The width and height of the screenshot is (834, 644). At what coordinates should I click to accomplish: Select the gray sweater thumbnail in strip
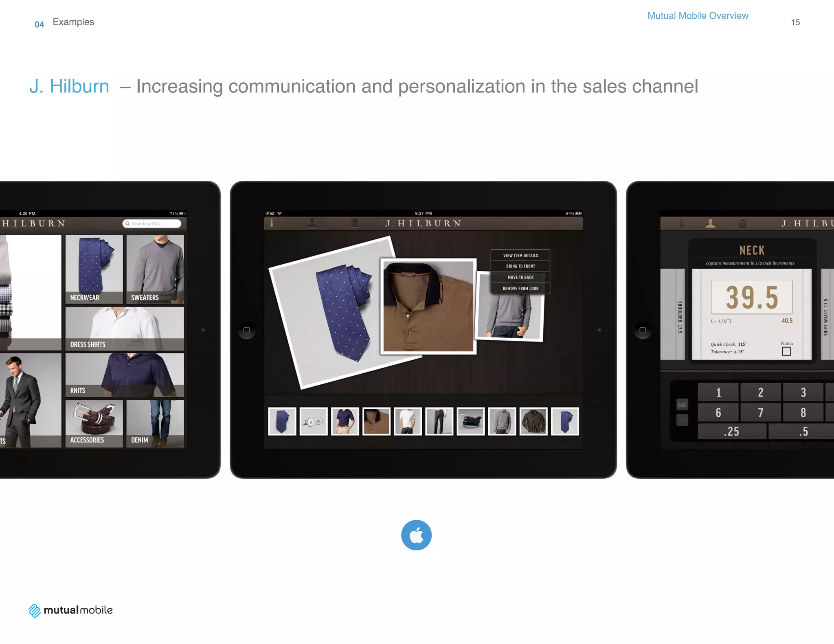pos(502,421)
